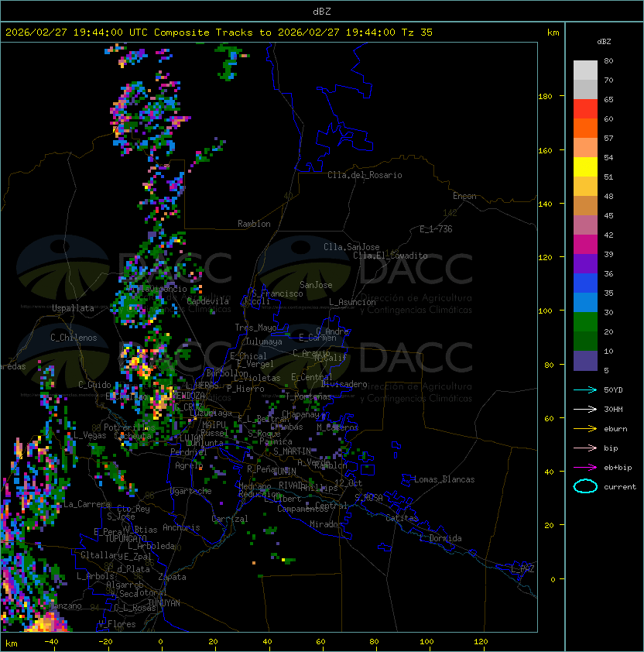This screenshot has height=652, width=644.
Task: Click the L_Asuncion label on map
Action: [352, 302]
